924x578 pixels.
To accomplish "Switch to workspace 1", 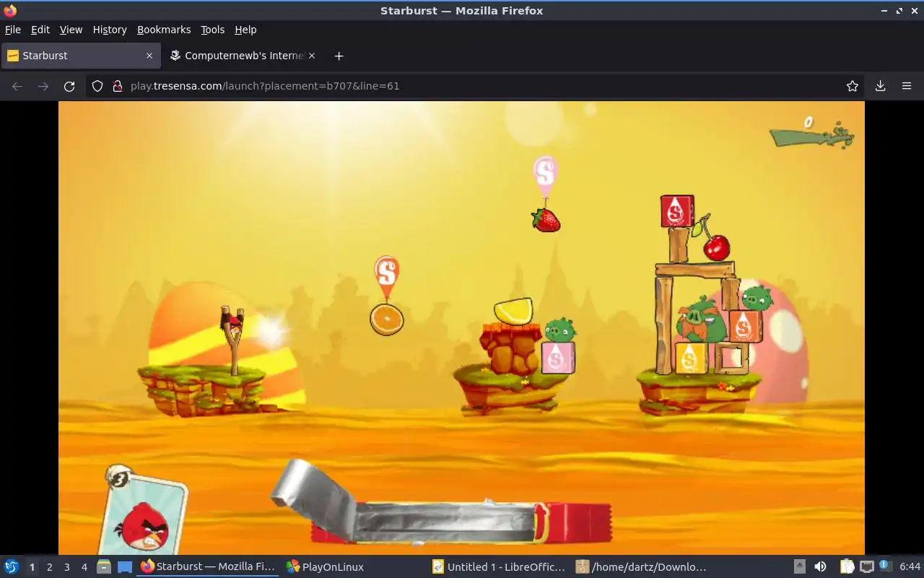I will coord(32,567).
